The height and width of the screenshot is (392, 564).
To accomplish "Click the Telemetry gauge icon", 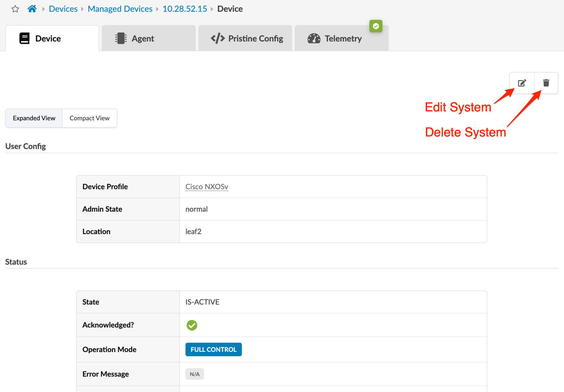I will [x=314, y=38].
